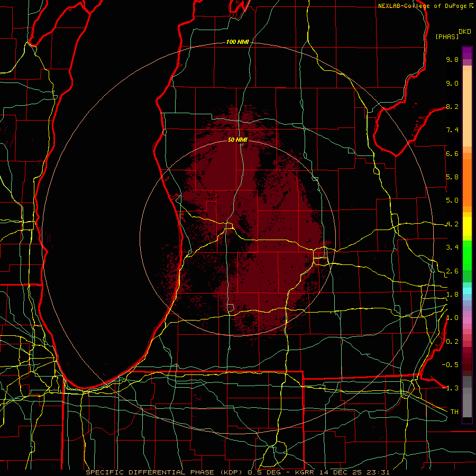Select the 100 NMI range ring label
Screen dimensions: 476x476
tap(237, 42)
